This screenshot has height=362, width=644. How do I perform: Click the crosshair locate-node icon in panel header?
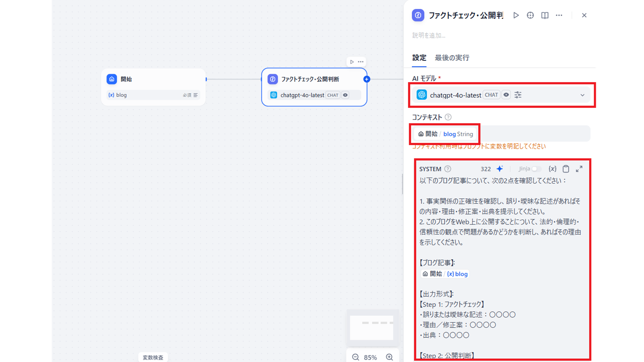(530, 15)
